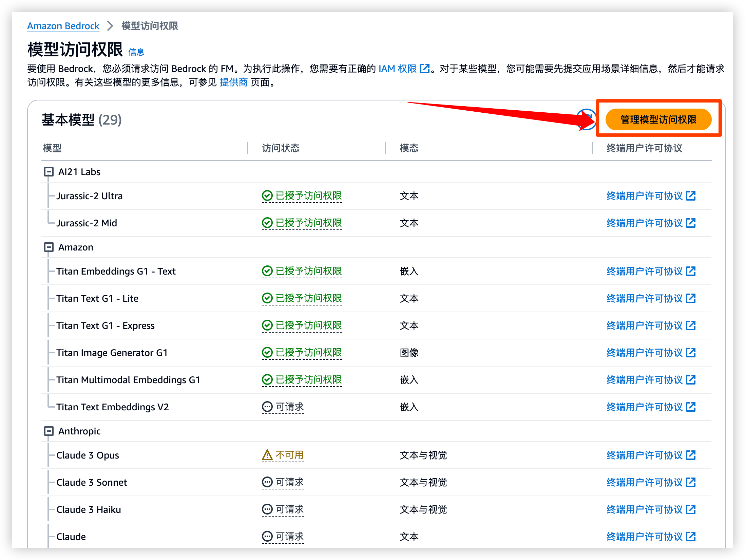This screenshot has width=745, height=560.
Task: Click the 模态 column header
Action: [x=409, y=148]
